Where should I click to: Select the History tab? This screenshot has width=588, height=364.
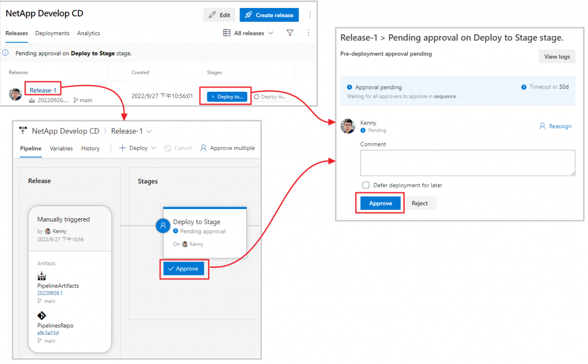[90, 149]
